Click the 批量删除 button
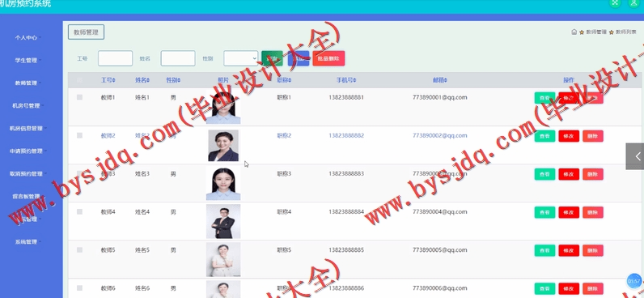644x298 pixels. 328,58
